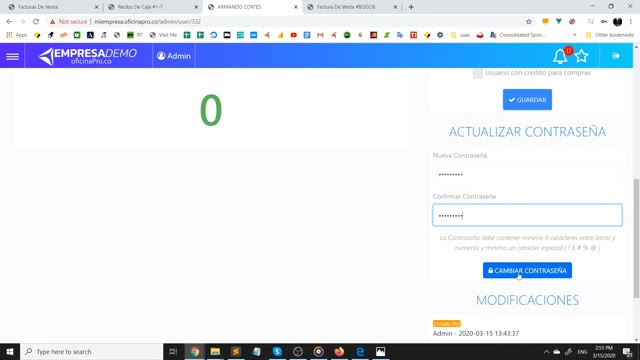Toggle 'Usuario con credito para compras' checkbox
Screen dimensions: 640x360
pos(478,73)
